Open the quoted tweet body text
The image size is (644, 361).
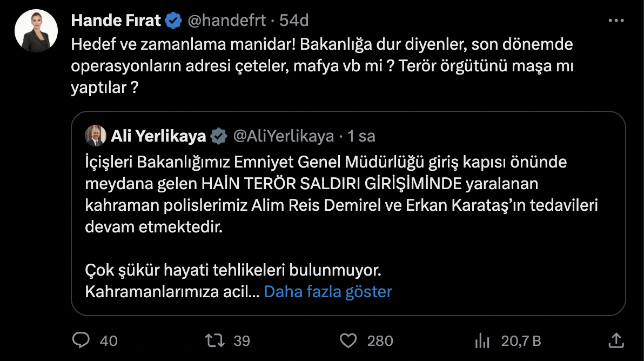click(x=324, y=195)
